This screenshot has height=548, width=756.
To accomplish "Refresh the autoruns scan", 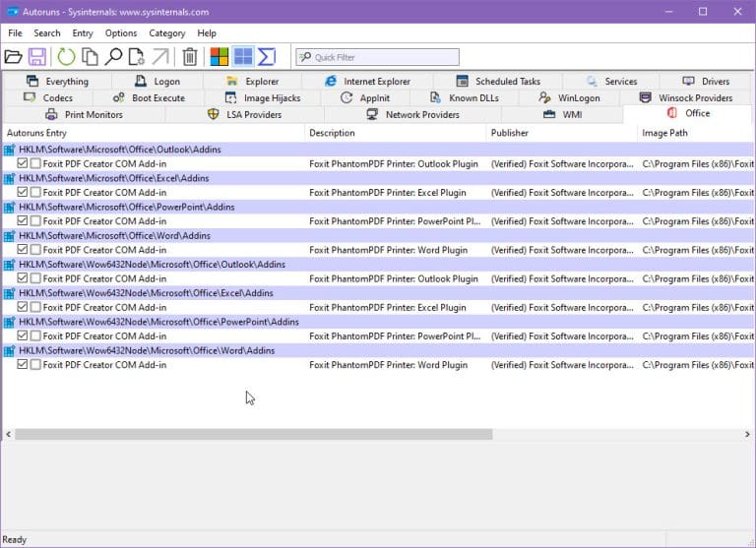I will (66, 57).
